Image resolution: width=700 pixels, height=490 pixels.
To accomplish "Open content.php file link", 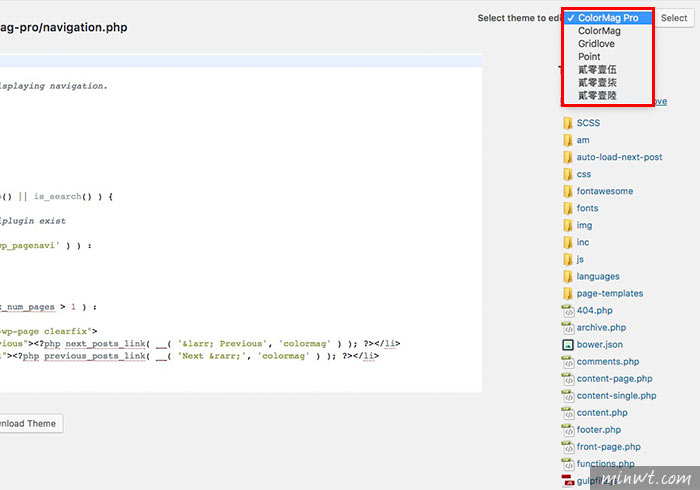I will pos(602,413).
